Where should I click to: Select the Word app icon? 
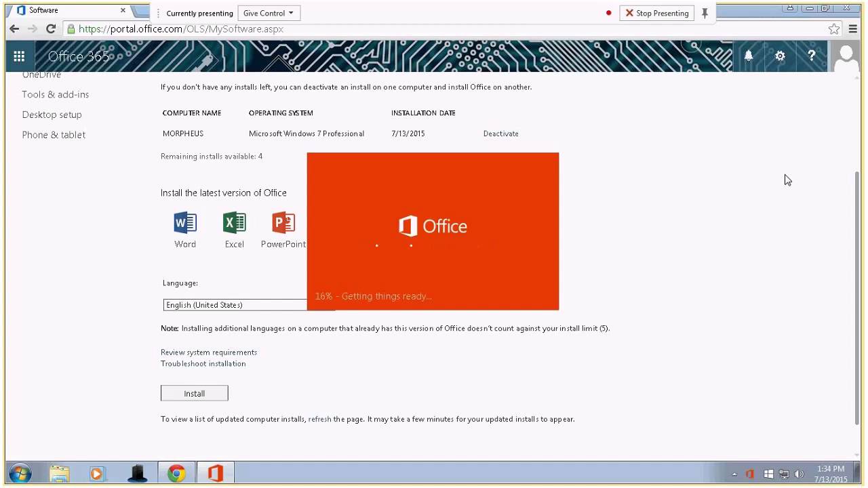pos(184,222)
